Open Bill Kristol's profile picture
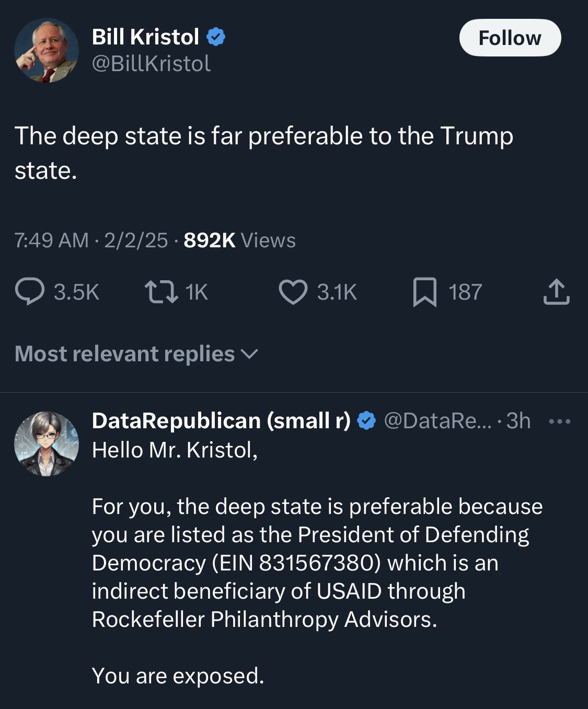 click(x=46, y=51)
